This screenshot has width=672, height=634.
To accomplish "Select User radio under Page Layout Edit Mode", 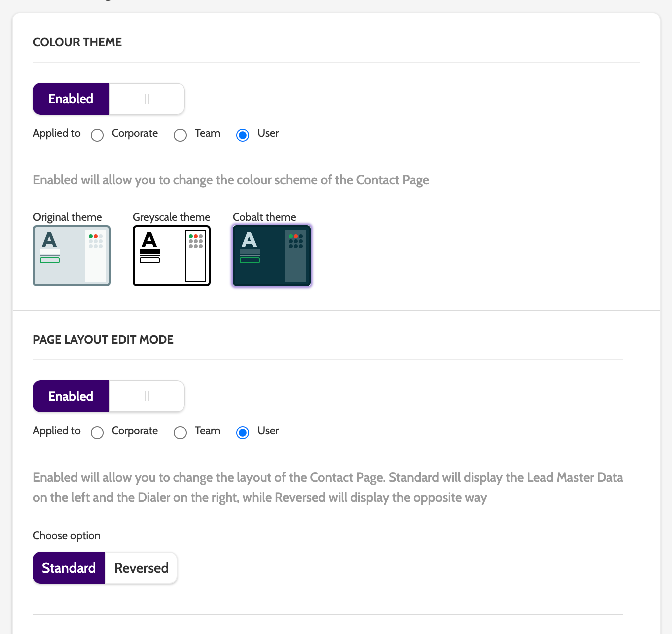I will [243, 433].
